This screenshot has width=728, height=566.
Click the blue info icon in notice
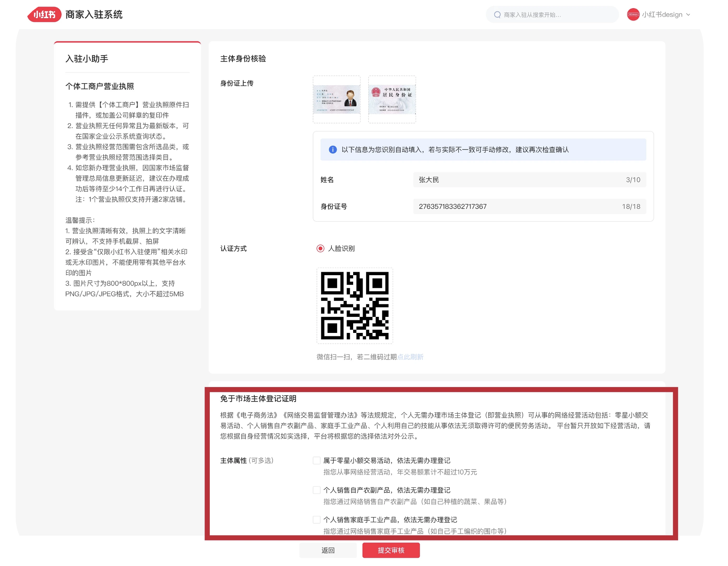tap(333, 150)
